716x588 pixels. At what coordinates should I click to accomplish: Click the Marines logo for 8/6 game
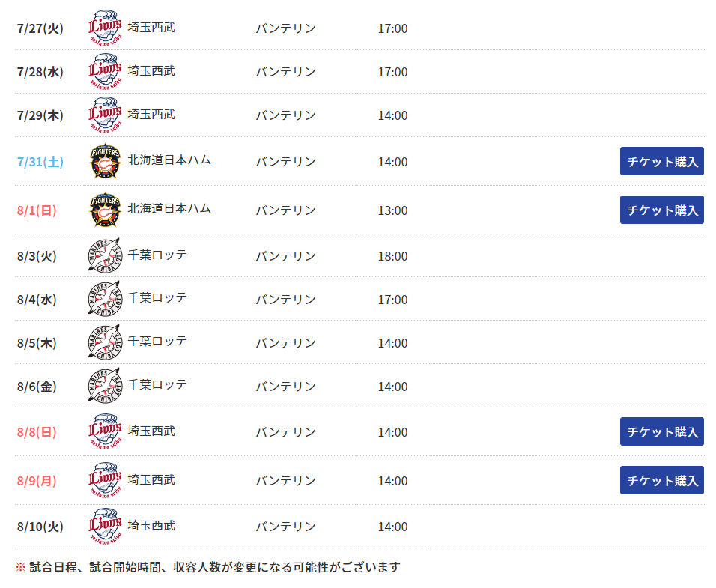tap(105, 385)
